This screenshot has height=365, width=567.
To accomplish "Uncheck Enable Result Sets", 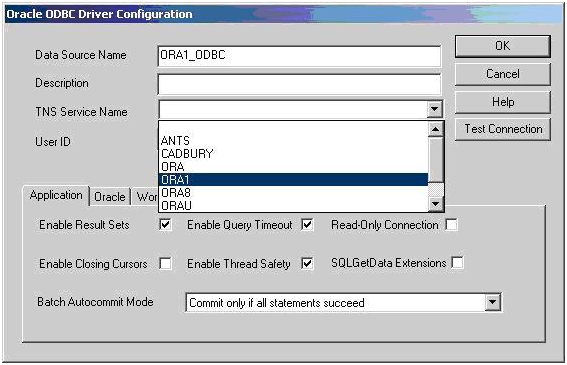I will (x=165, y=225).
